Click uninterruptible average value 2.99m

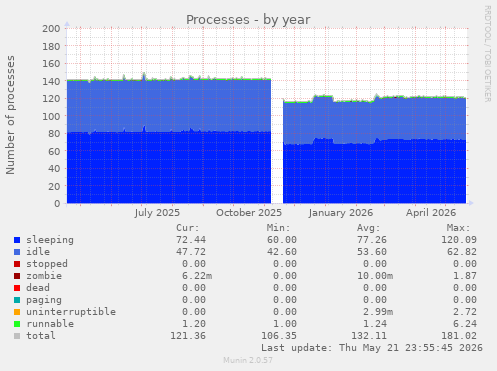378,312
